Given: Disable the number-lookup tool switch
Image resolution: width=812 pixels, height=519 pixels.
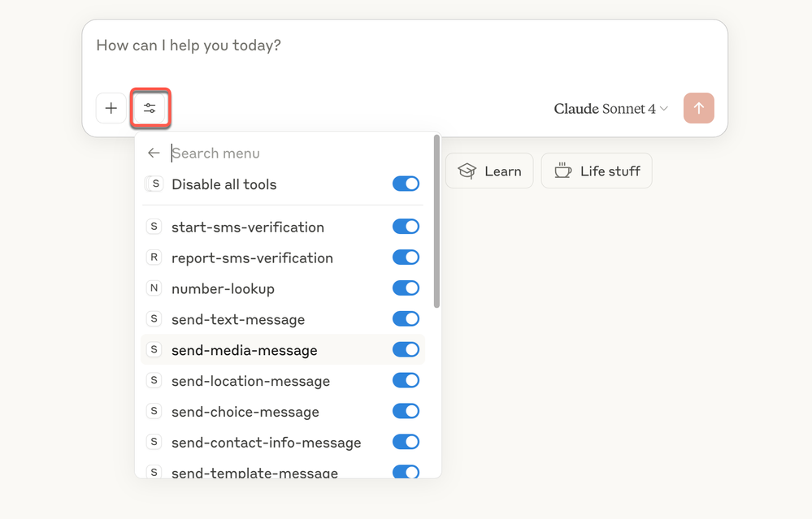Looking at the screenshot, I should (x=406, y=288).
